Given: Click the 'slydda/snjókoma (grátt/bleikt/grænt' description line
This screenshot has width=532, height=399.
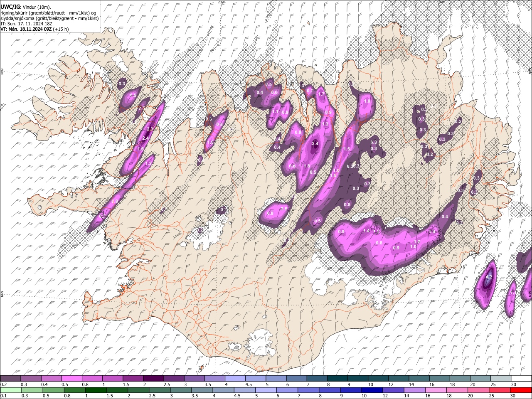Looking at the screenshot, I should point(50,18).
